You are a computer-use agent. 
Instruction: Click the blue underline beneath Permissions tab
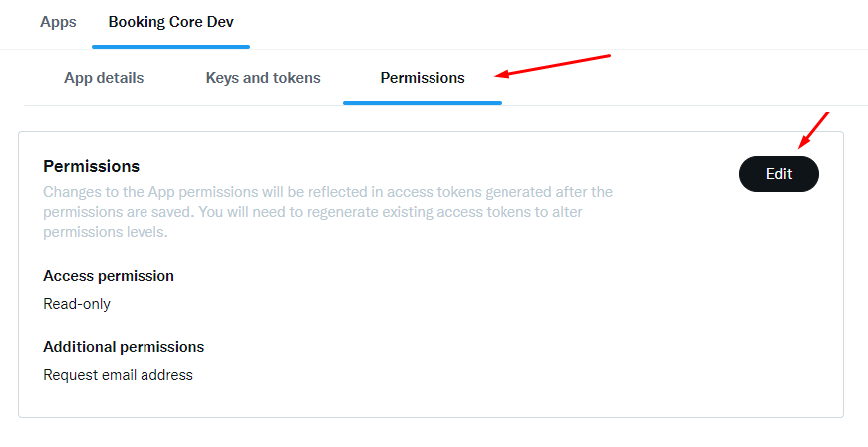click(x=423, y=102)
